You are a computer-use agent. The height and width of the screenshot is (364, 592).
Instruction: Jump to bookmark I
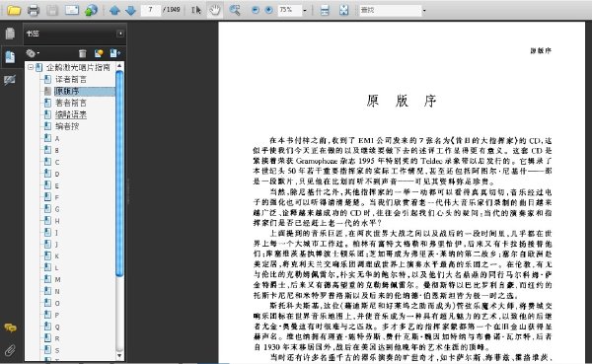click(x=56, y=233)
